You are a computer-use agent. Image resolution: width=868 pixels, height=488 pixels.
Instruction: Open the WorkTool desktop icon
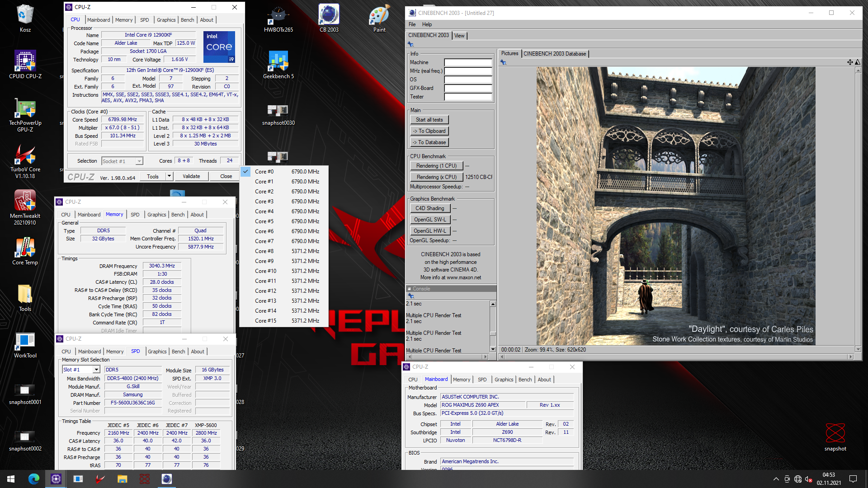[25, 345]
